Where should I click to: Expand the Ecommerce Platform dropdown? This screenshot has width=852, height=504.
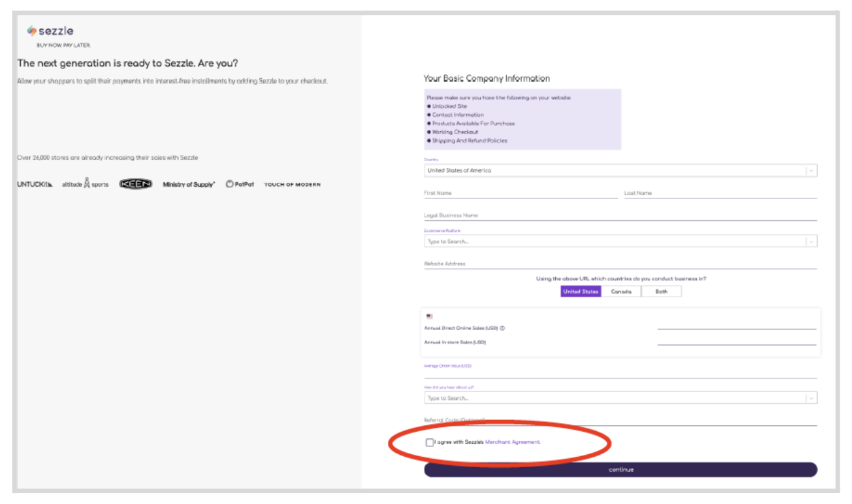[x=619, y=242]
